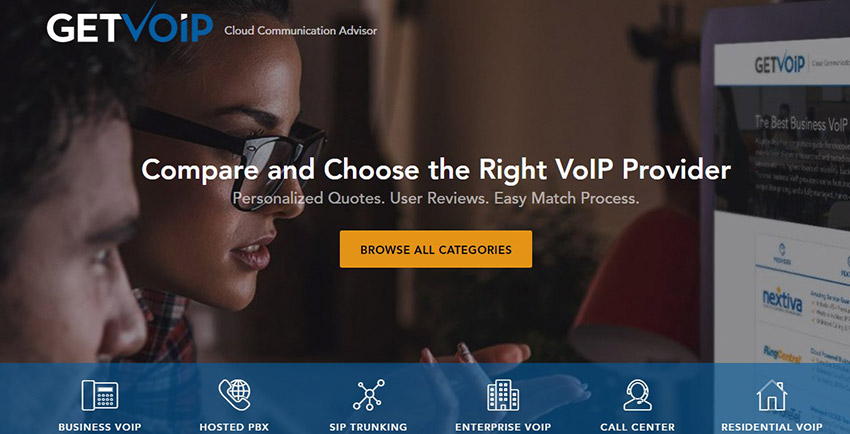This screenshot has height=434, width=850.
Task: Click the Cloud Communication Advisor tagline
Action: pyautogui.click(x=301, y=31)
